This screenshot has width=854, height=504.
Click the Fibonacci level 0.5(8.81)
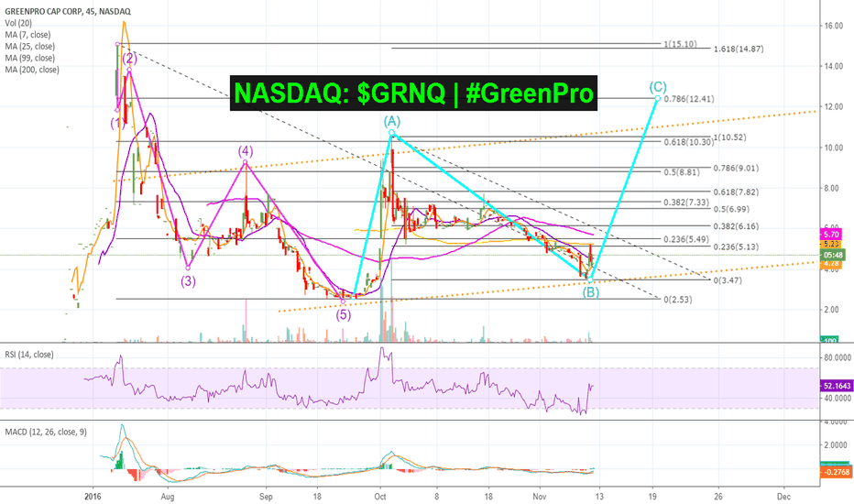coord(682,171)
